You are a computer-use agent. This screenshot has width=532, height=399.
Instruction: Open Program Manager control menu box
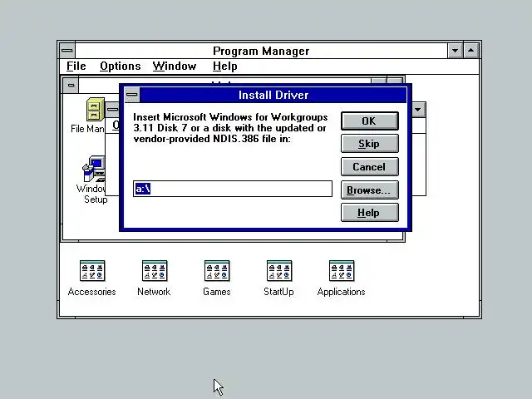[x=67, y=51]
